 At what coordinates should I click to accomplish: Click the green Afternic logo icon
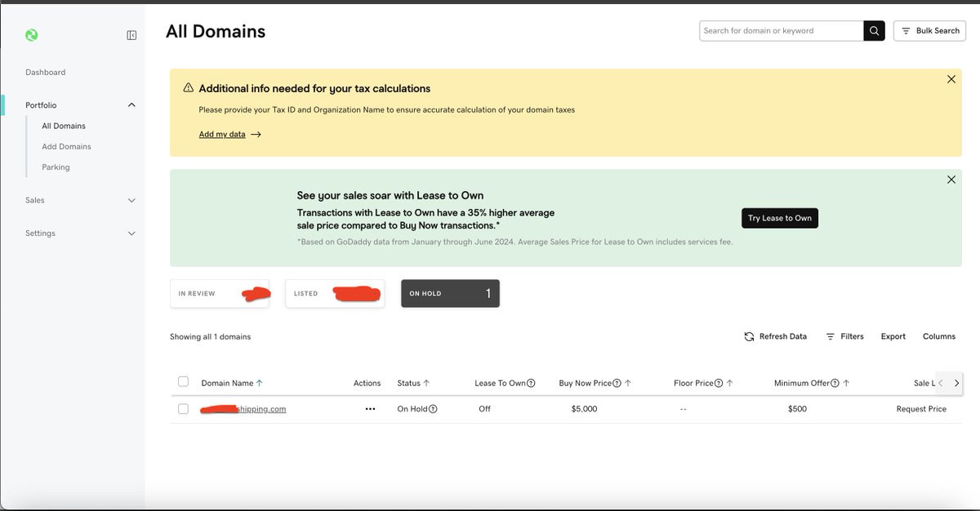32,35
